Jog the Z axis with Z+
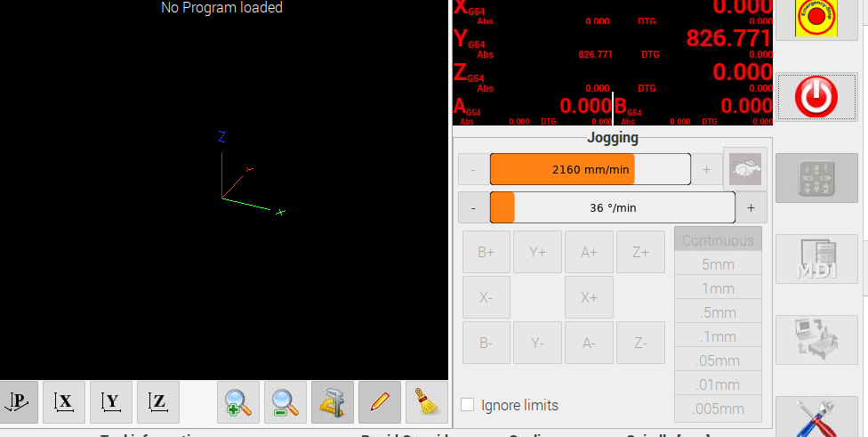 640,252
